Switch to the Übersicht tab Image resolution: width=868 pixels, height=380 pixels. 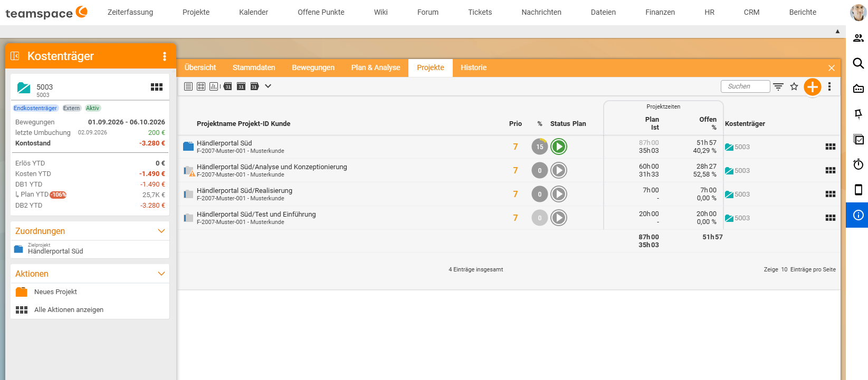201,67
